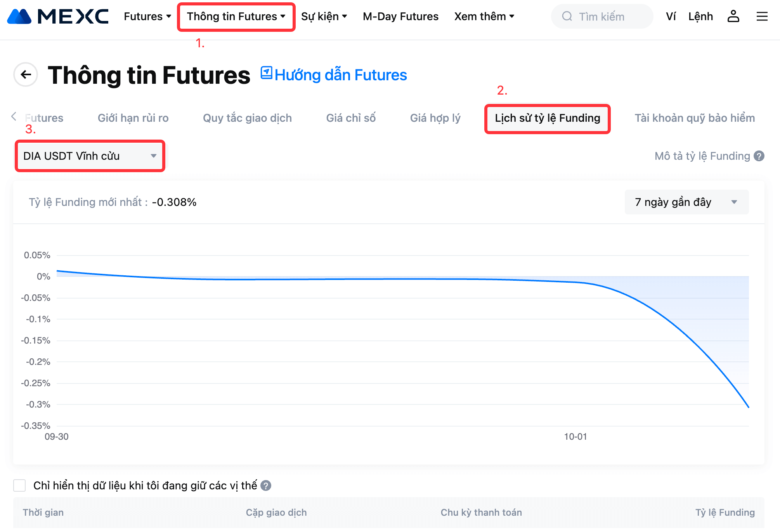
Task: Select the Lịch sử tỷ lệ Funding tab
Action: coord(547,118)
